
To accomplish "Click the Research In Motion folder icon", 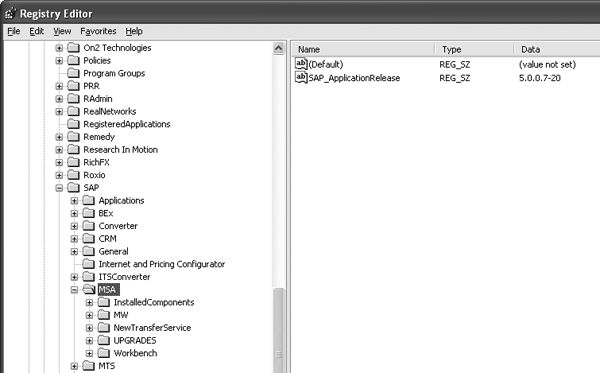I will (x=73, y=149).
